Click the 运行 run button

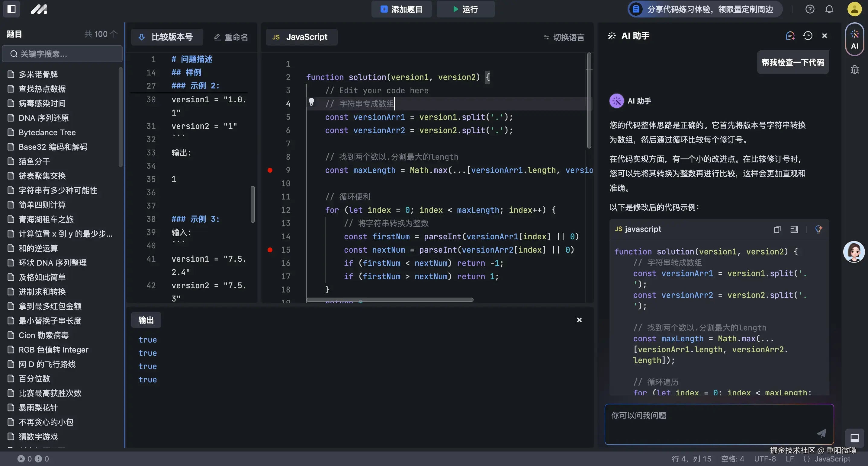point(465,9)
